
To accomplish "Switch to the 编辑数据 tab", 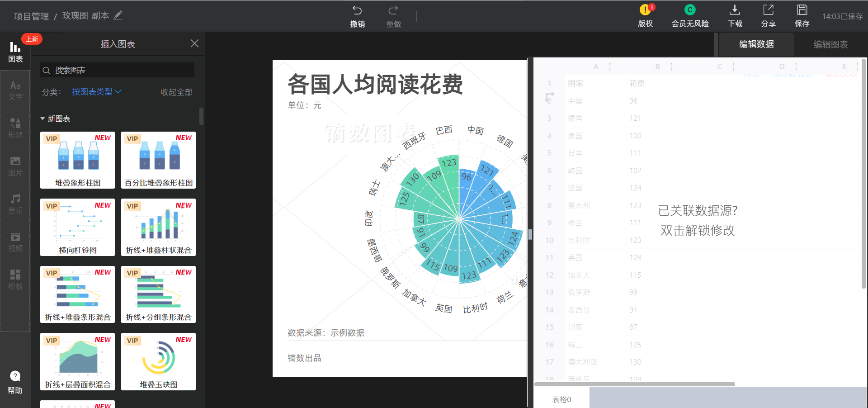I will 756,44.
